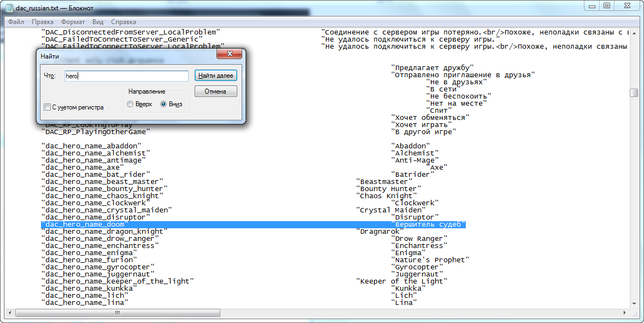Click the "DAC_FailedToConnectToServer_Generic" key text
Screen dimensions: 644x323
tap(122, 39)
